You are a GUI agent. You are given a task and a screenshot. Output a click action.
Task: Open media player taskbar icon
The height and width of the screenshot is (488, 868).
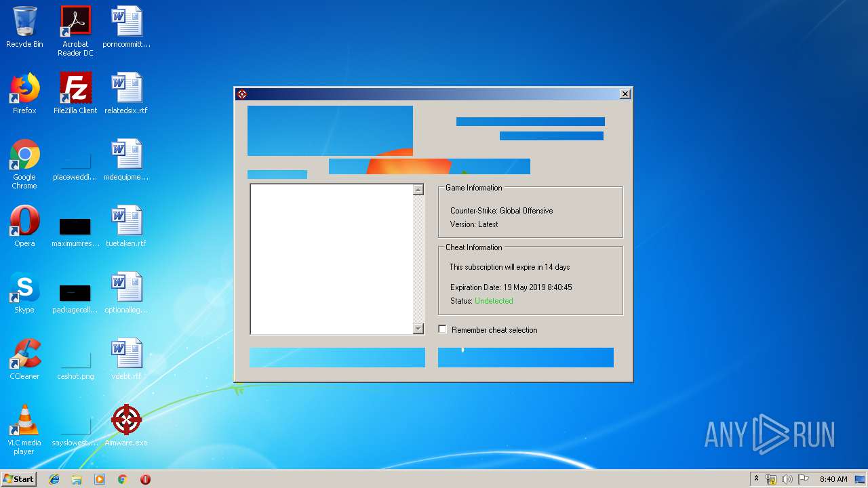pyautogui.click(x=100, y=479)
